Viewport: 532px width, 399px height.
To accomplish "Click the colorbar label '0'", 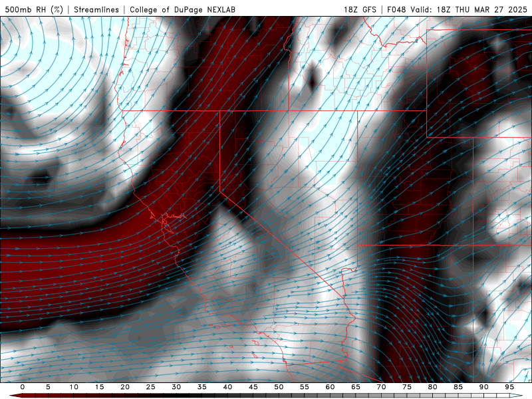I will pyautogui.click(x=23, y=387).
